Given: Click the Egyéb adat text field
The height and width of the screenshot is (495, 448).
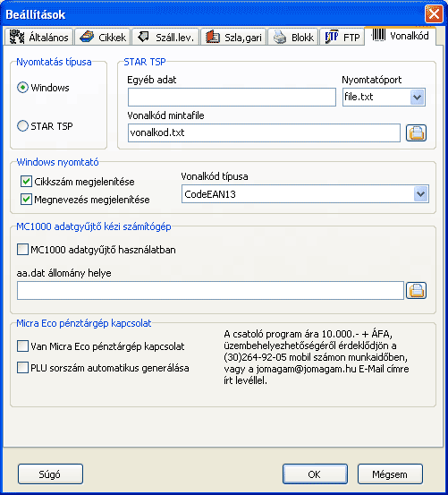Looking at the screenshot, I should (x=232, y=97).
